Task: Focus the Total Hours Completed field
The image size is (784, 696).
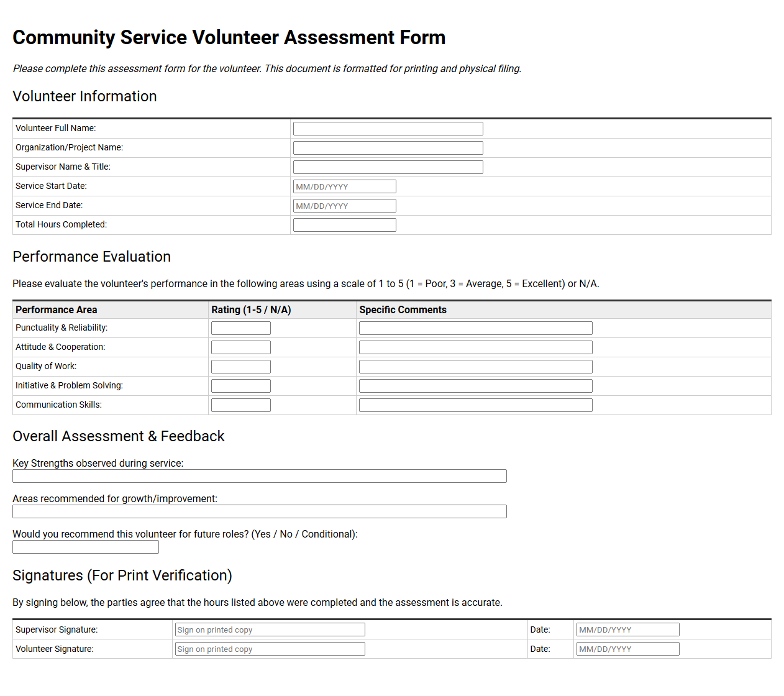Action: coord(344,225)
